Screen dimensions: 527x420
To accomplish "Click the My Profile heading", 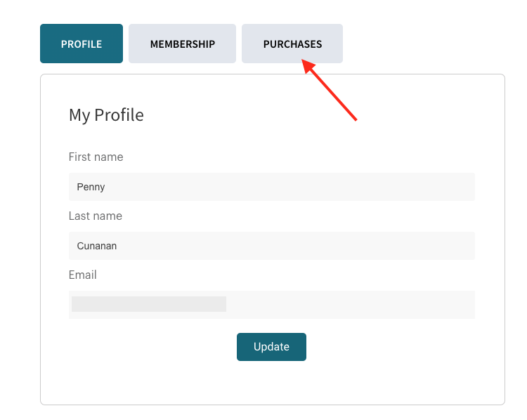I will click(x=106, y=115).
